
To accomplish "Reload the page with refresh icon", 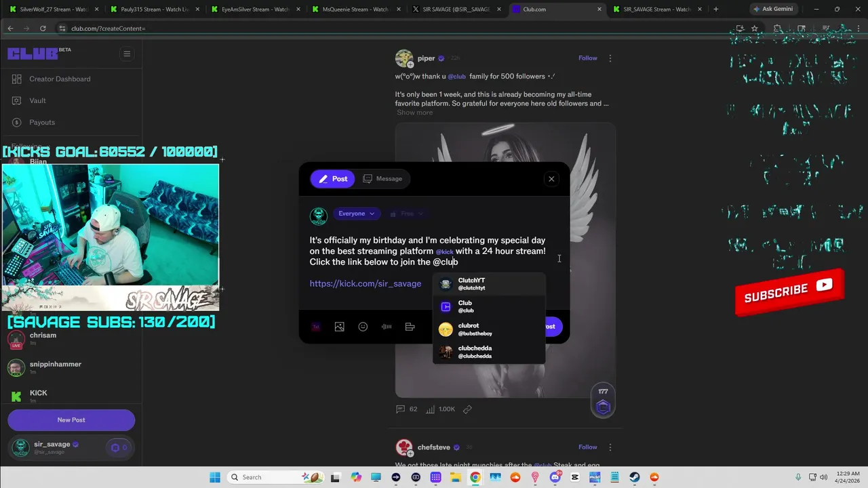I will 43,28.
